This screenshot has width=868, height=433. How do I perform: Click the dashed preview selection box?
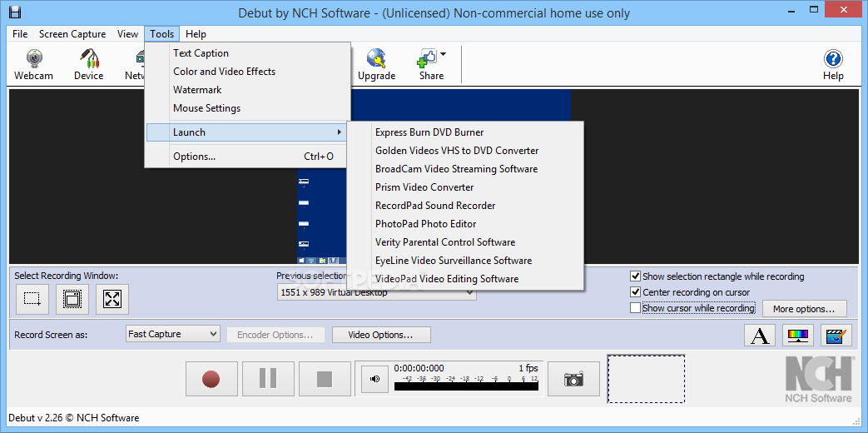[x=646, y=379]
